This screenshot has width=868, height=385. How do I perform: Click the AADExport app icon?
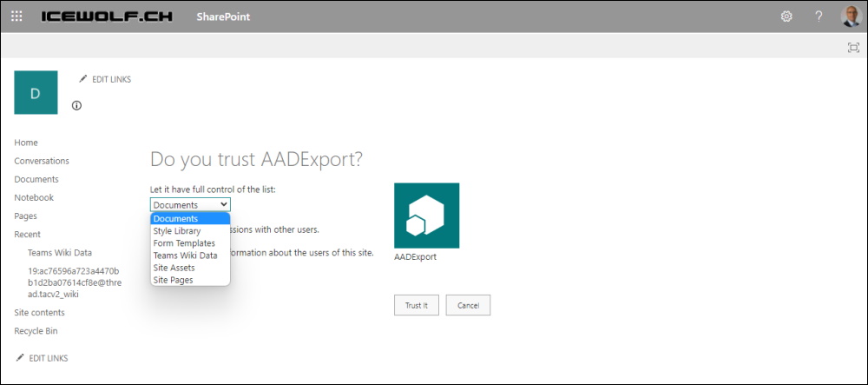pyautogui.click(x=427, y=216)
